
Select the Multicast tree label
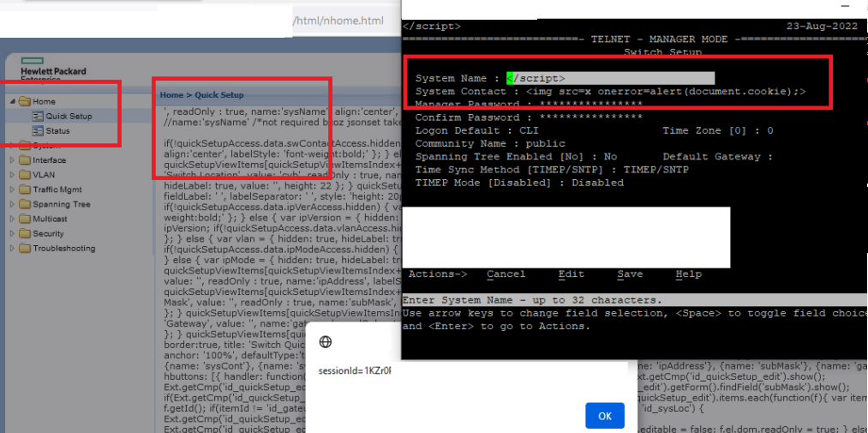[51, 219]
